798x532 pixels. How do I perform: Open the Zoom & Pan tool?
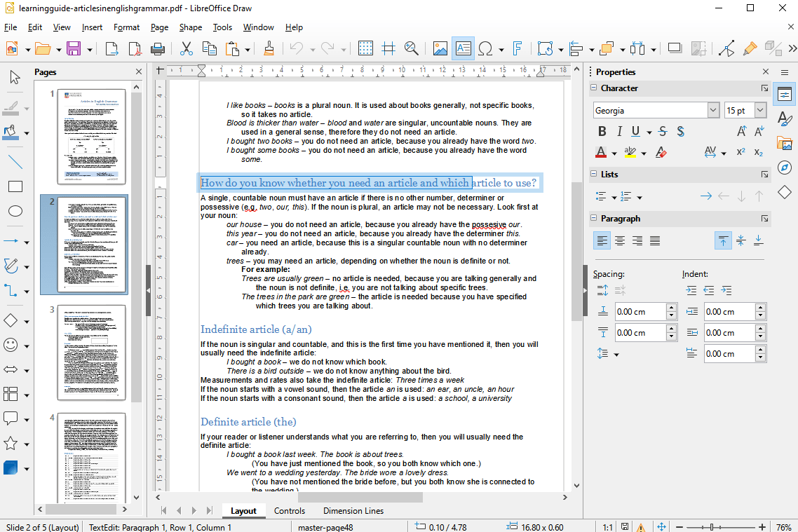[x=412, y=48]
